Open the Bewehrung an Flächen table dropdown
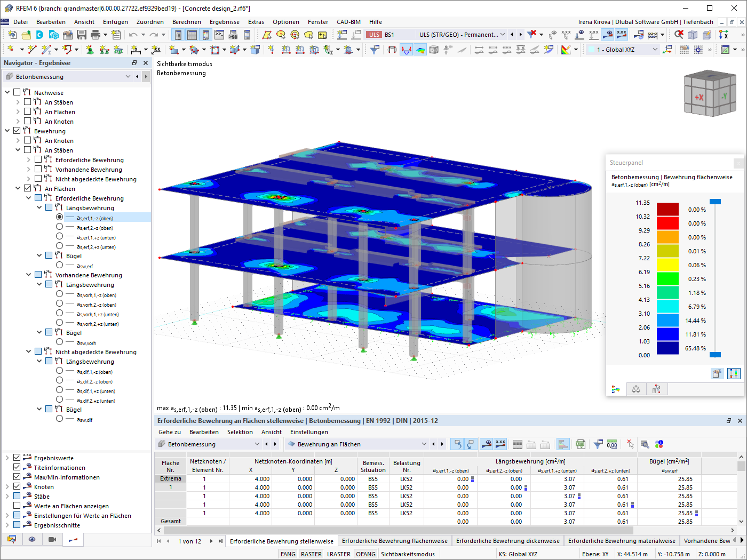This screenshot has height=560, width=747. coord(424,444)
